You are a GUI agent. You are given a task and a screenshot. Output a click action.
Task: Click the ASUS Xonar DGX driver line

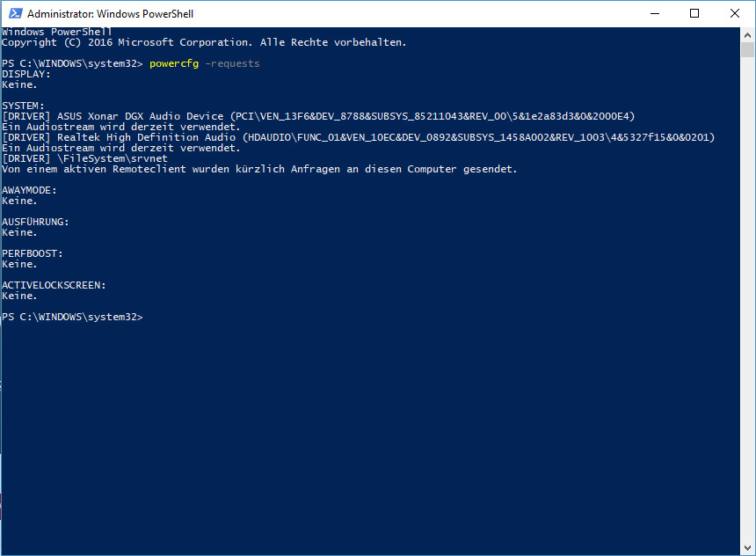point(319,116)
